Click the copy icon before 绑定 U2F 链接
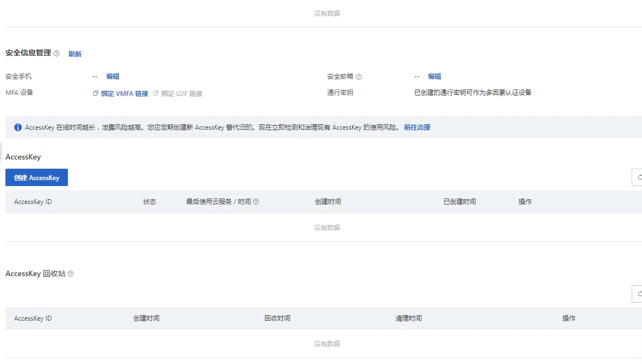This screenshot has width=642, height=364. (155, 93)
